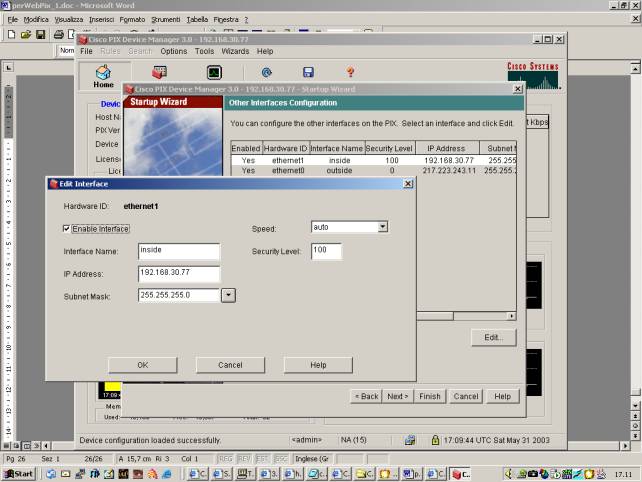The width and height of the screenshot is (642, 482).
Task: Click the Cancel button in Startup Wizard
Action: 466,396
